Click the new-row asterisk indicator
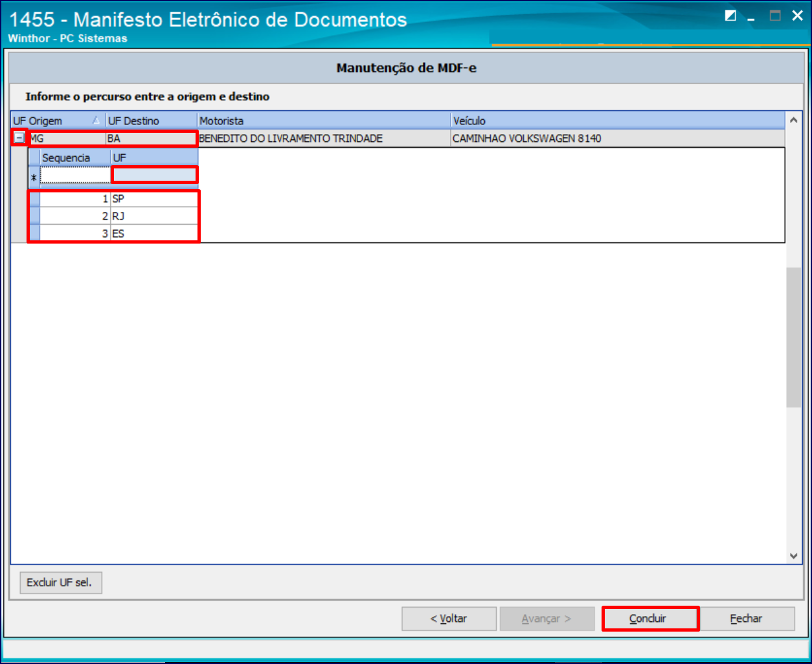This screenshot has width=812, height=664. [34, 177]
